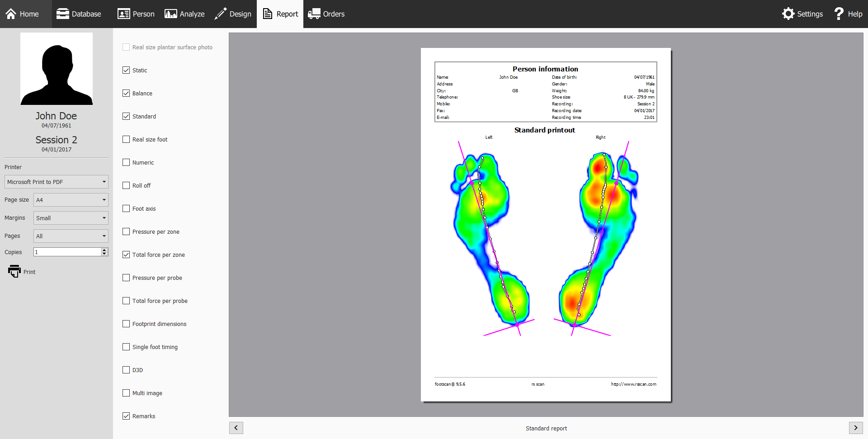The height and width of the screenshot is (439, 868).
Task: Open the Orders section
Action: click(x=326, y=14)
